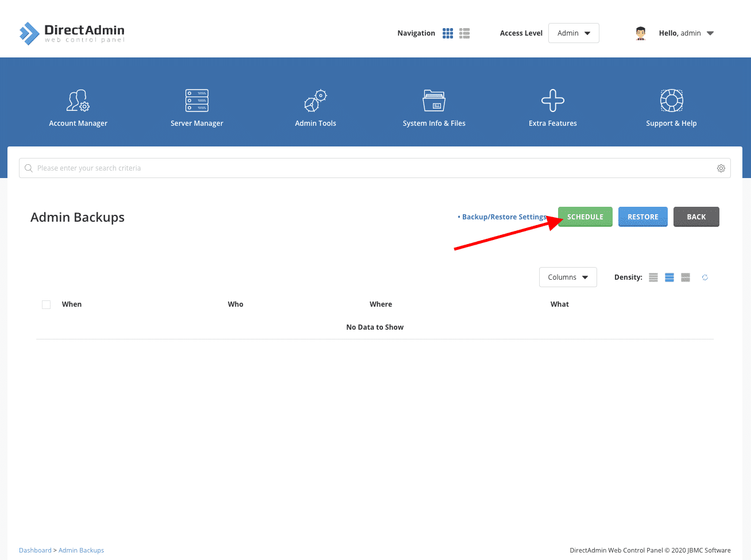Image resolution: width=751 pixels, height=560 pixels.
Task: Open System Info & Files folder icon
Action: [434, 101]
